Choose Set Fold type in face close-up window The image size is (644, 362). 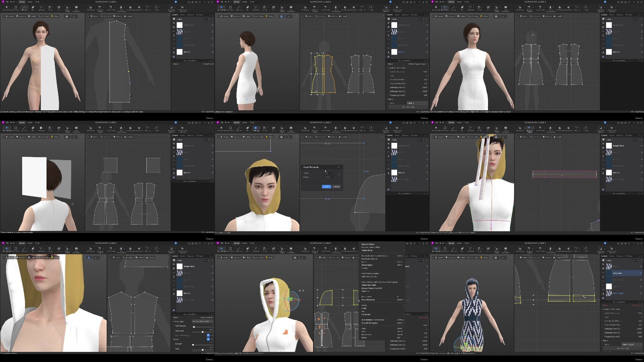130,249
